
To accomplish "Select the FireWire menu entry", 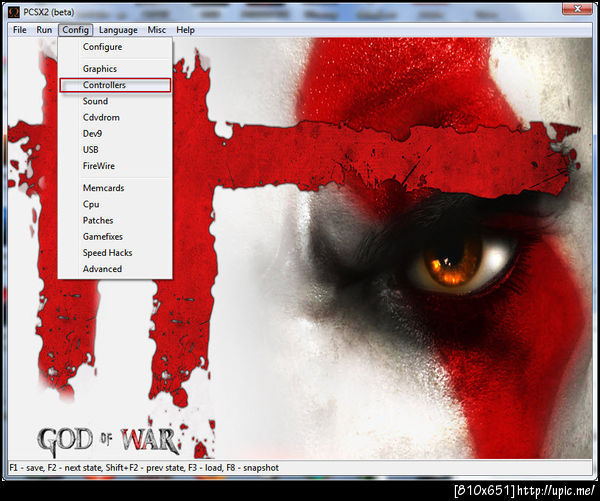I will pyautogui.click(x=115, y=166).
